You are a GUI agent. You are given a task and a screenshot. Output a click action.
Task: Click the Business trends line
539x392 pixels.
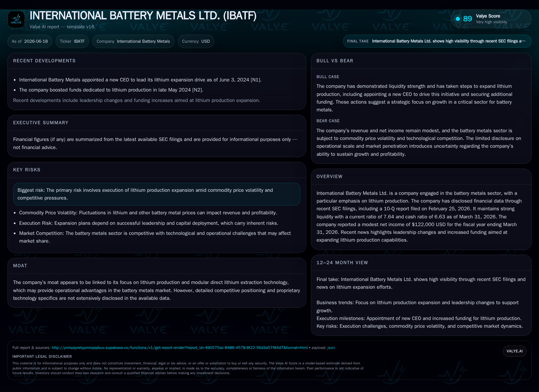coord(418,307)
